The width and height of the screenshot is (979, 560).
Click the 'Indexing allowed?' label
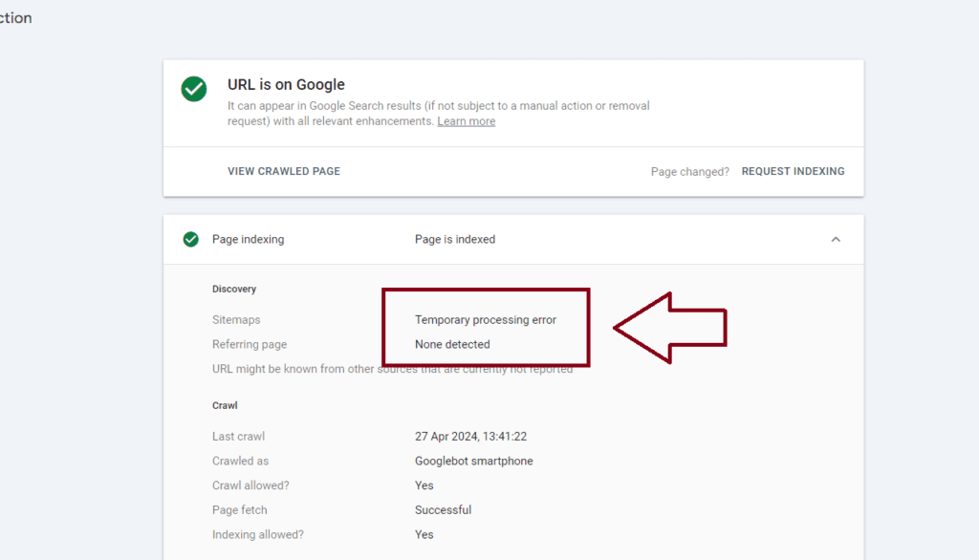tap(257, 535)
